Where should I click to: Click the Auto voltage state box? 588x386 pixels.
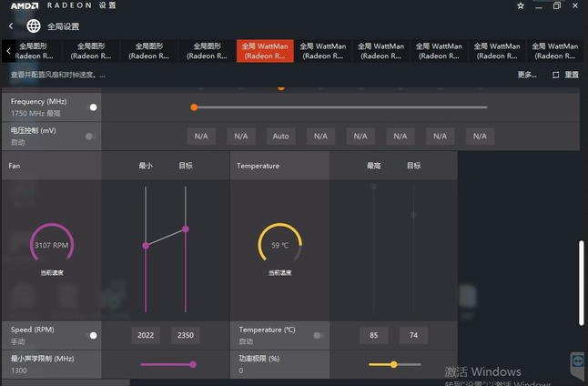point(281,137)
